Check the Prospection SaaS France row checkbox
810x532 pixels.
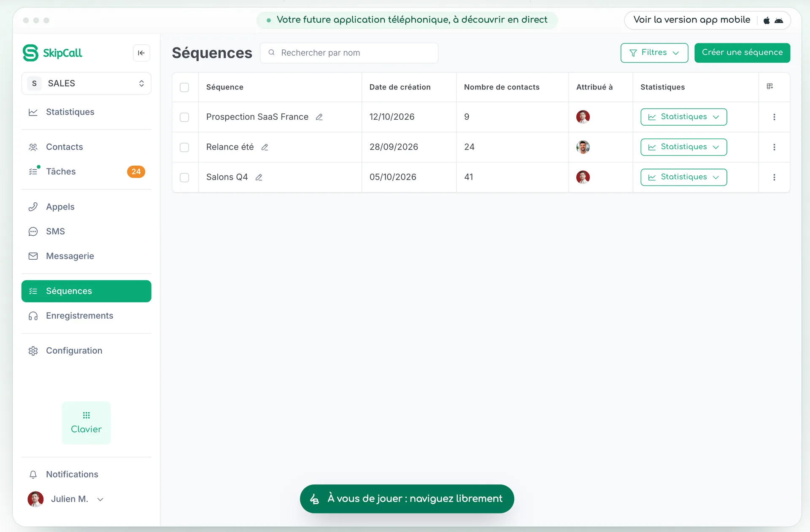point(184,117)
